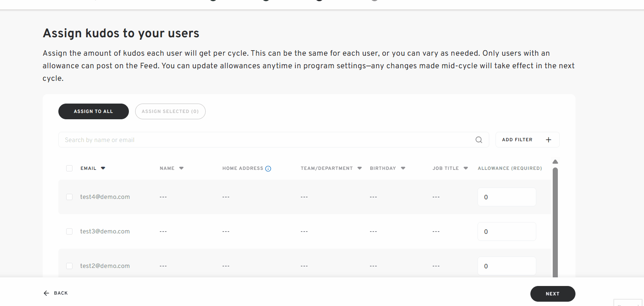Select checkbox for test4@demo.com
This screenshot has width=644, height=306.
coord(69,197)
